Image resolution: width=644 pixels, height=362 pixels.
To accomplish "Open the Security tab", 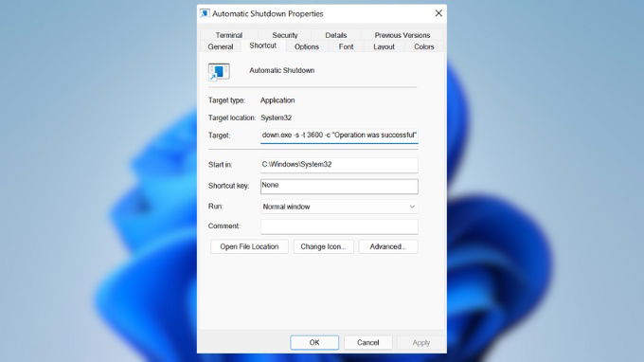I will [285, 35].
